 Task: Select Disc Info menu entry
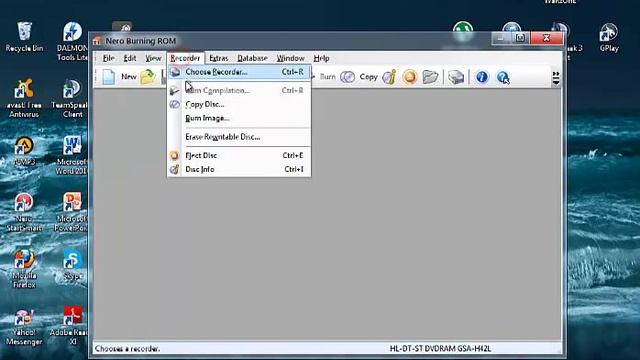239,169
